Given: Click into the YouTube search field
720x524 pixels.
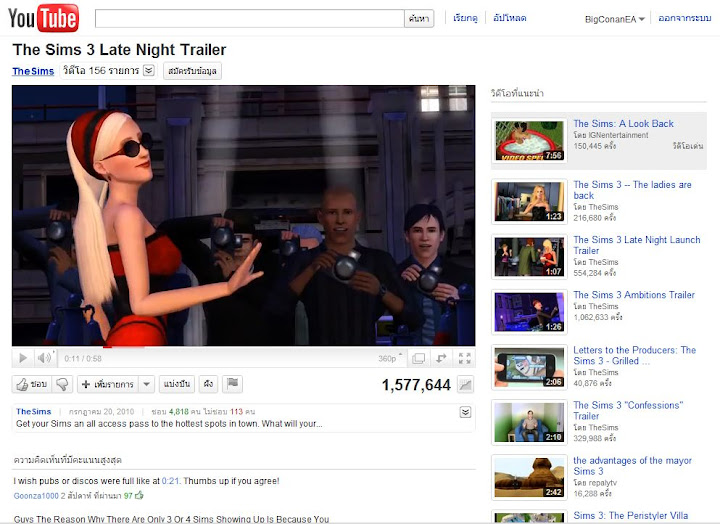Looking at the screenshot, I should tap(249, 18).
